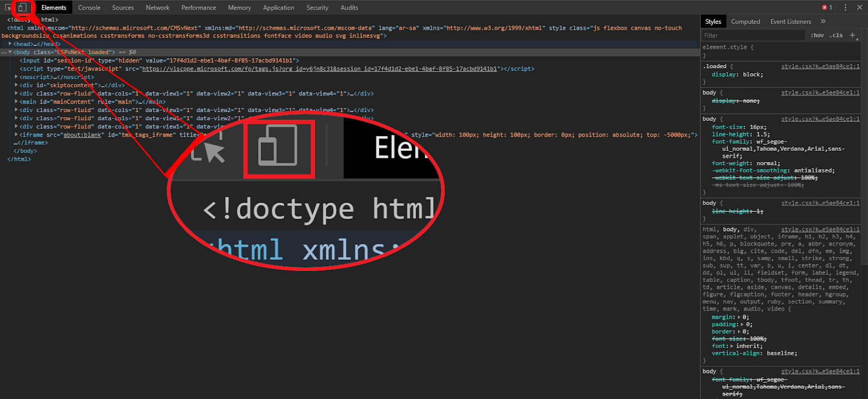Toggle the .cls class editor
The height and width of the screenshot is (399, 868).
(x=836, y=35)
